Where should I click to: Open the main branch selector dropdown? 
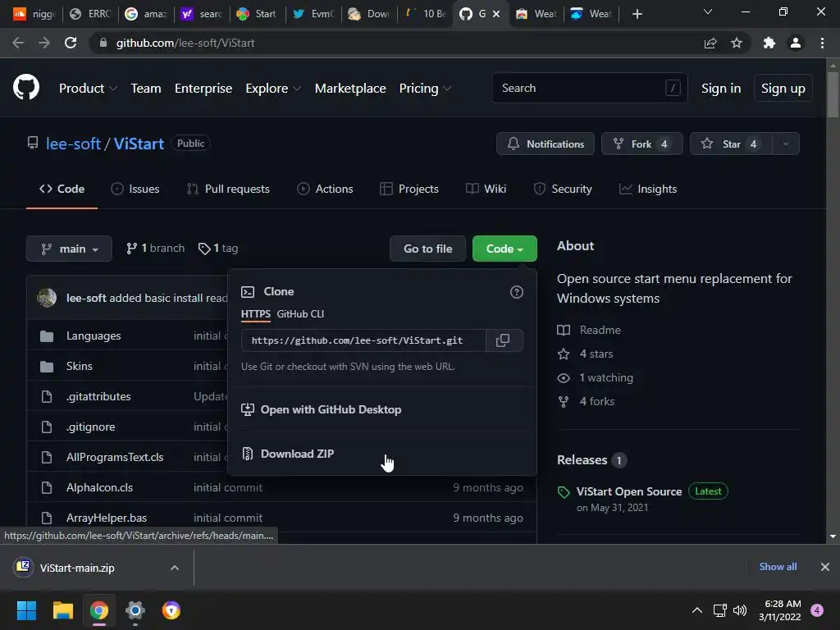tap(69, 249)
